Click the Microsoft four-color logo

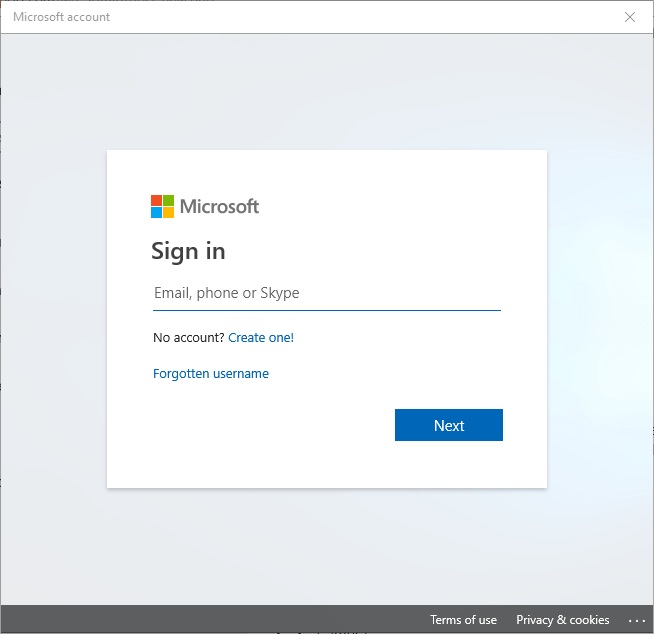pyautogui.click(x=162, y=206)
